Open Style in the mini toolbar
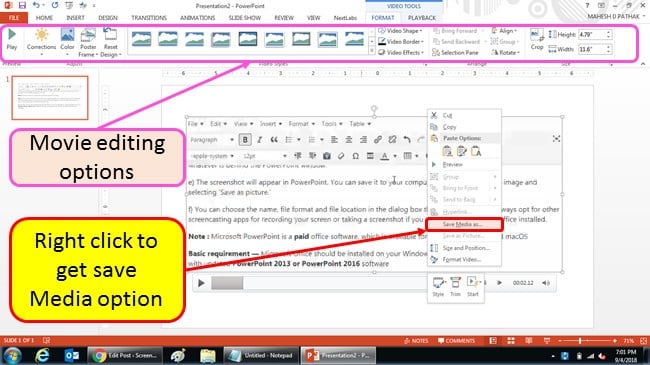The width and height of the screenshot is (650, 365). point(438,287)
